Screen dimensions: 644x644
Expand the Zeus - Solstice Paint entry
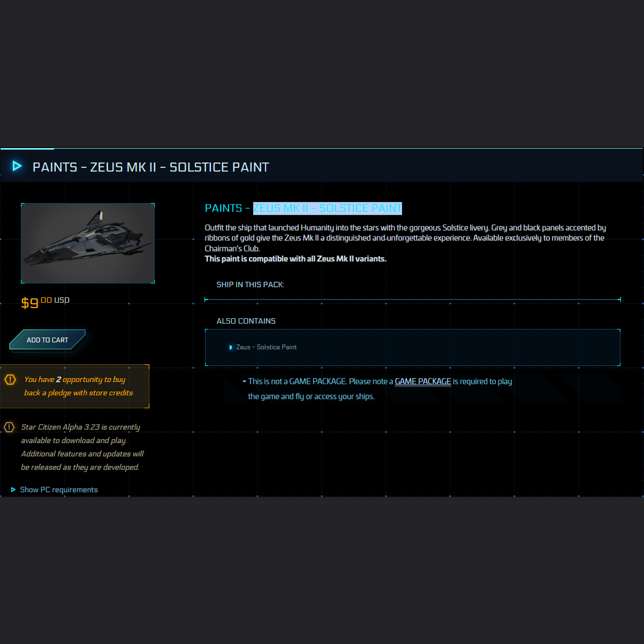pyautogui.click(x=265, y=347)
